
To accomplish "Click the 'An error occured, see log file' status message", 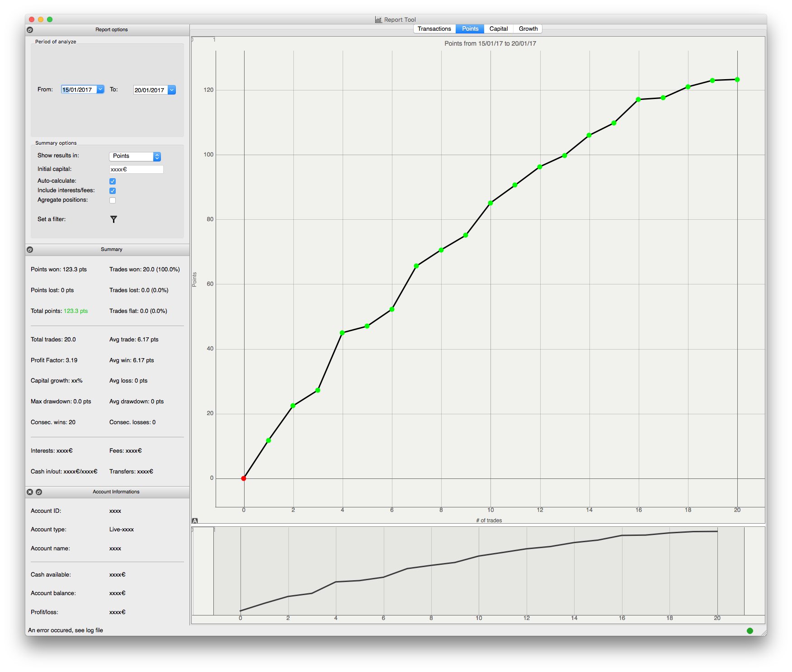I will (66, 630).
